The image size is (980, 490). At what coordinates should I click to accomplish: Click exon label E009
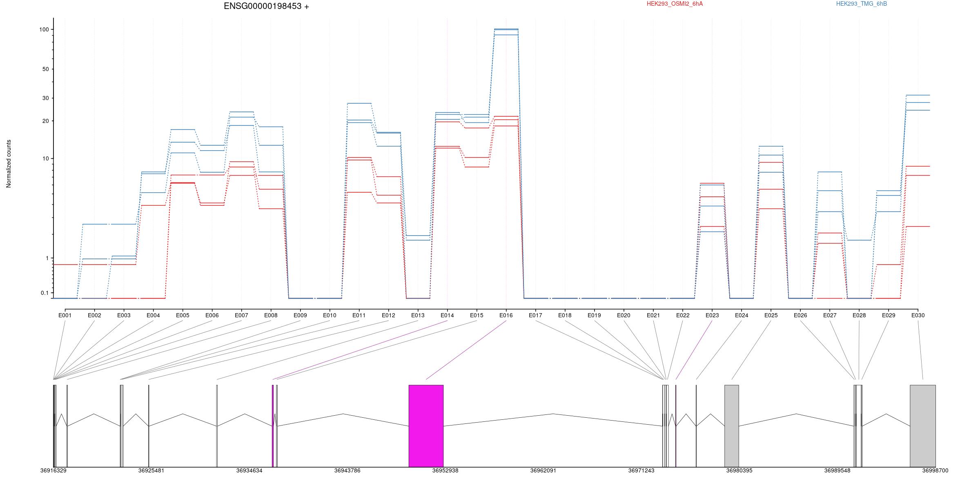300,315
